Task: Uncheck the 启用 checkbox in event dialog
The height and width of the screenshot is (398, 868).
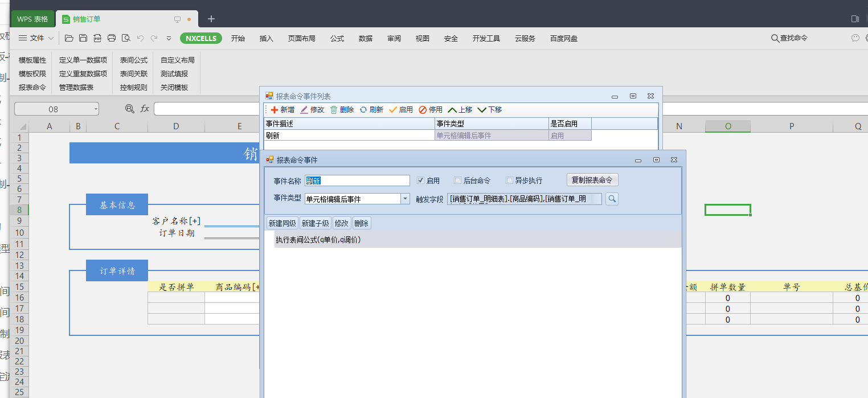Action: pyautogui.click(x=421, y=180)
